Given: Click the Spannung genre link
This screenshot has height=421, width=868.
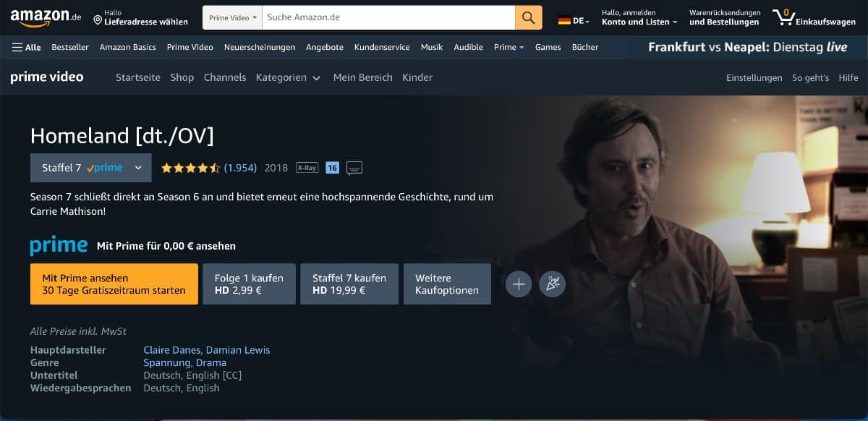Looking at the screenshot, I should 166,363.
